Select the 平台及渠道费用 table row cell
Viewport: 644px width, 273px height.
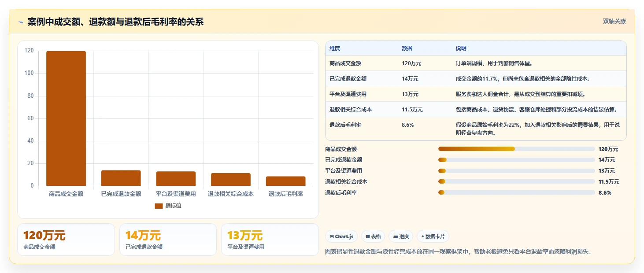pyautogui.click(x=348, y=94)
